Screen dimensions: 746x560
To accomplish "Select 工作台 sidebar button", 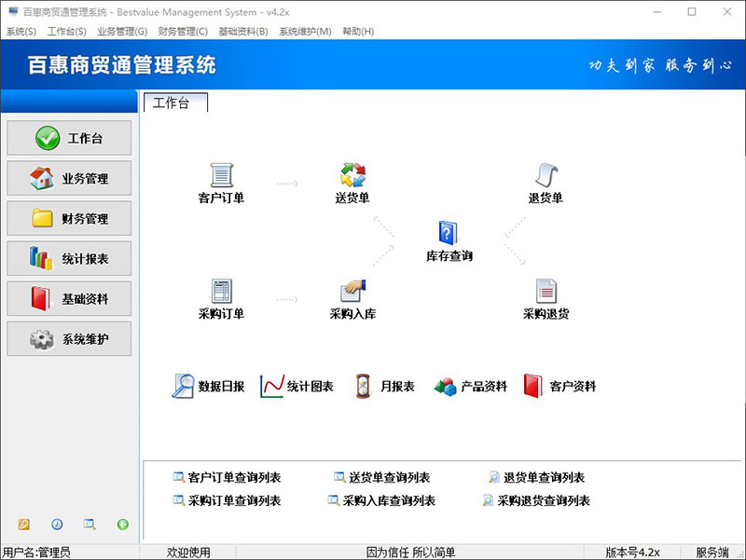I will (x=69, y=138).
